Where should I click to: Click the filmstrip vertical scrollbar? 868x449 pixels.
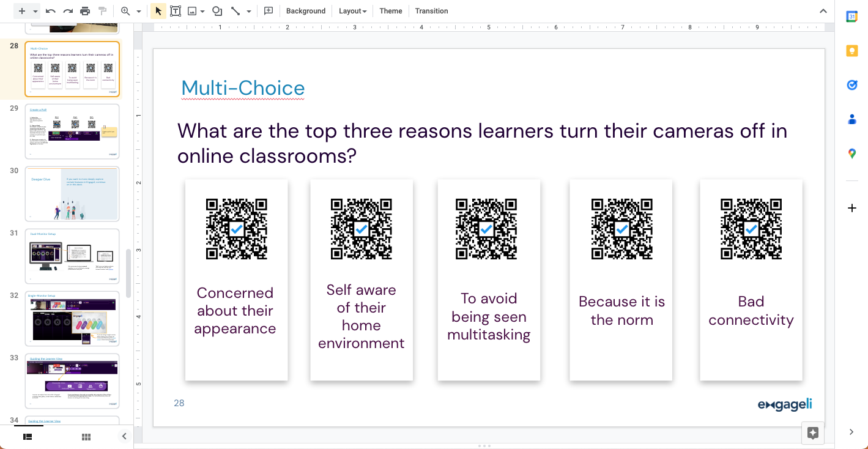pos(128,273)
